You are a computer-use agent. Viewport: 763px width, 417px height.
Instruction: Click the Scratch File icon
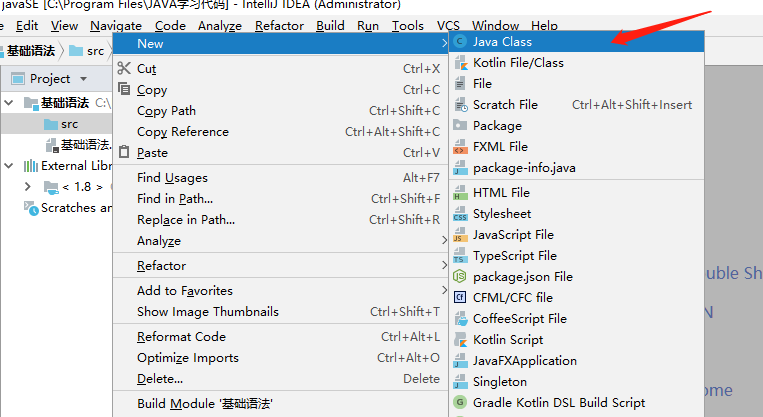pyautogui.click(x=460, y=105)
